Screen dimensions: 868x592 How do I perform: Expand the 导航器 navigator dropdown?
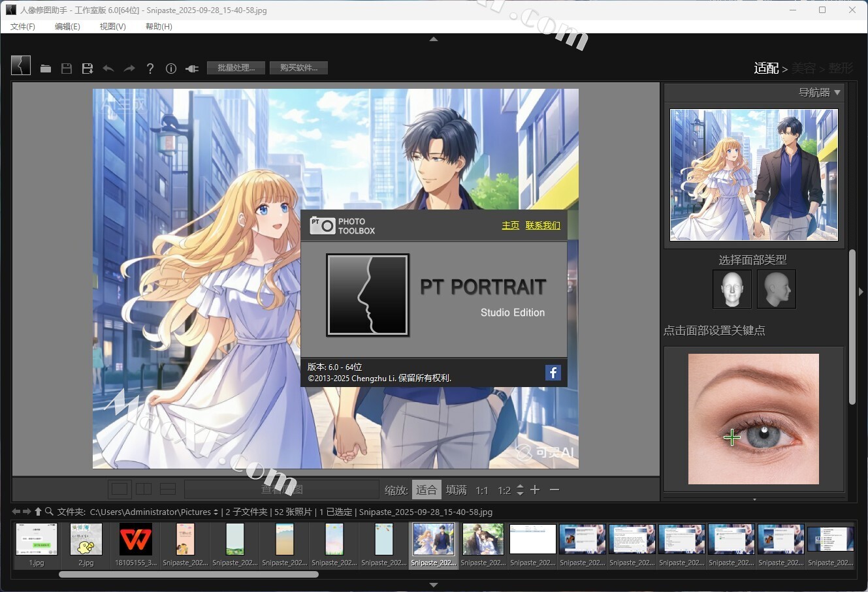coord(837,93)
